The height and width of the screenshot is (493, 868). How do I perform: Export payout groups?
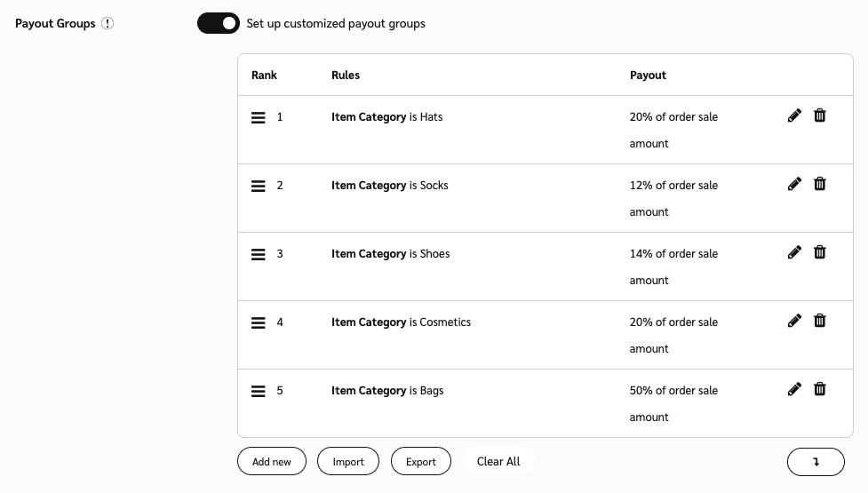pyautogui.click(x=421, y=462)
